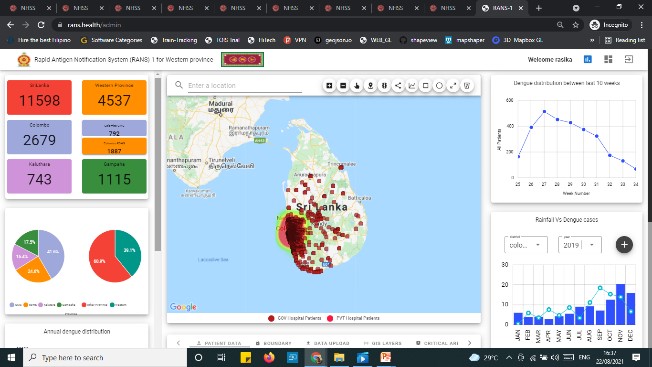Select the pointing hand map tool

coord(356,86)
